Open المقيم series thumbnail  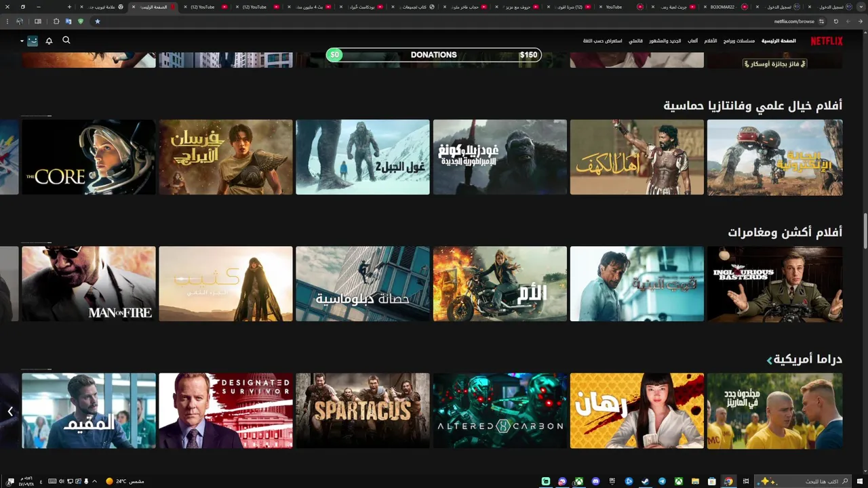tap(89, 411)
